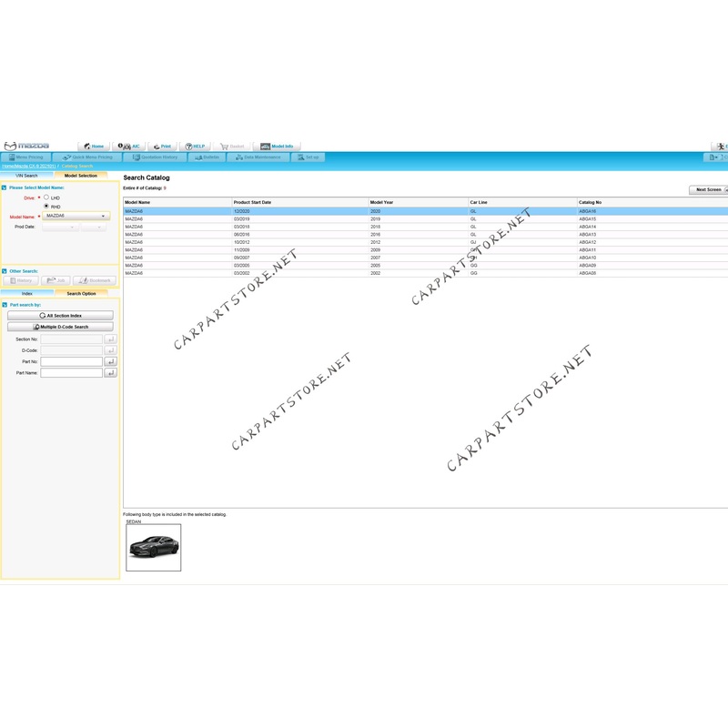Select the catalog row dated 03/2018
The width and height of the screenshot is (728, 728).
(426, 227)
